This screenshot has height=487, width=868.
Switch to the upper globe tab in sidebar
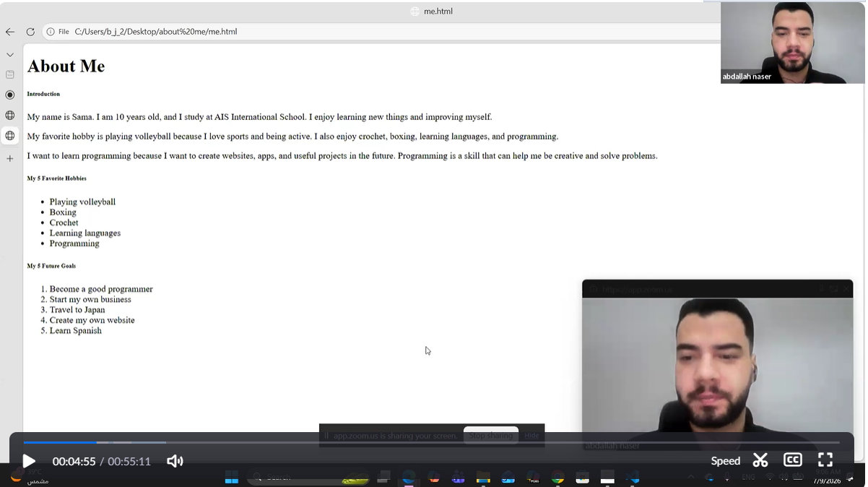click(10, 115)
